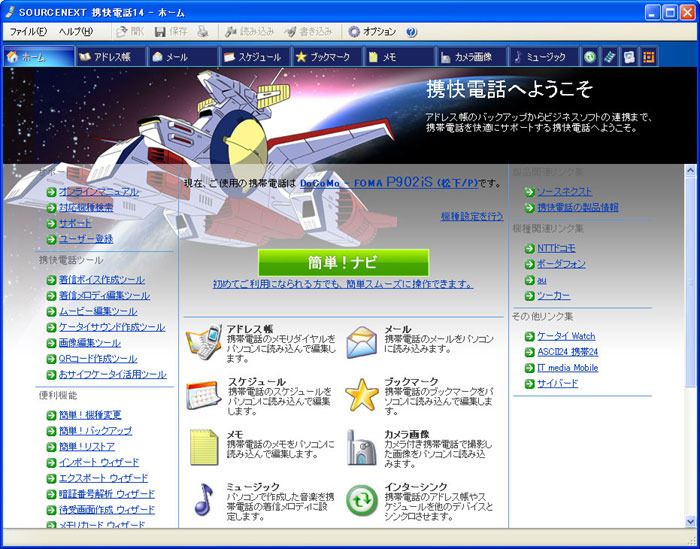This screenshot has height=549, width=700.
Task: Click the 簡単！バックアップ link
Action: tap(95, 431)
